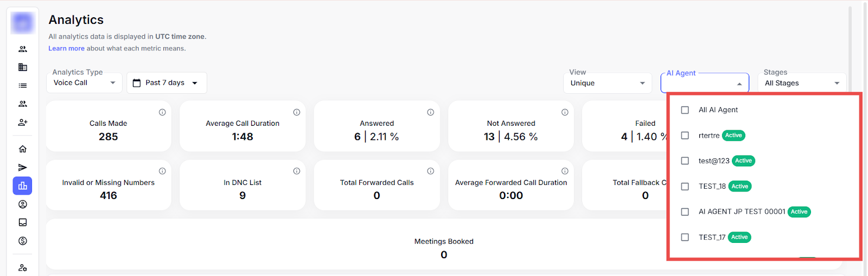This screenshot has width=868, height=276.
Task: Click the list icon in sidebar
Action: 23,86
